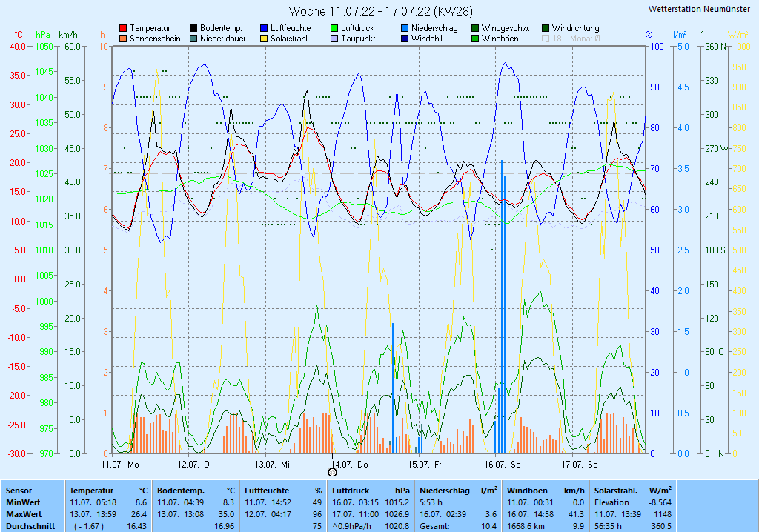Click the Durchschnitt row label

[30, 526]
